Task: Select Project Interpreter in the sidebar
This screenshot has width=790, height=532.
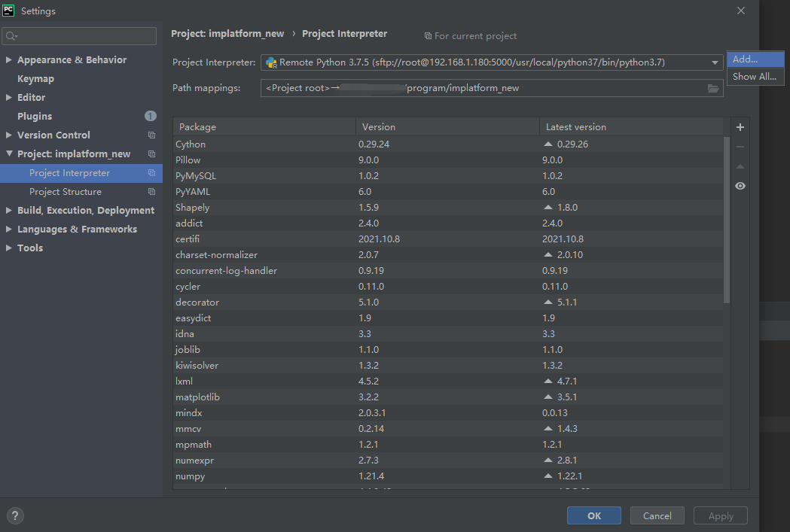Action: tap(81, 172)
